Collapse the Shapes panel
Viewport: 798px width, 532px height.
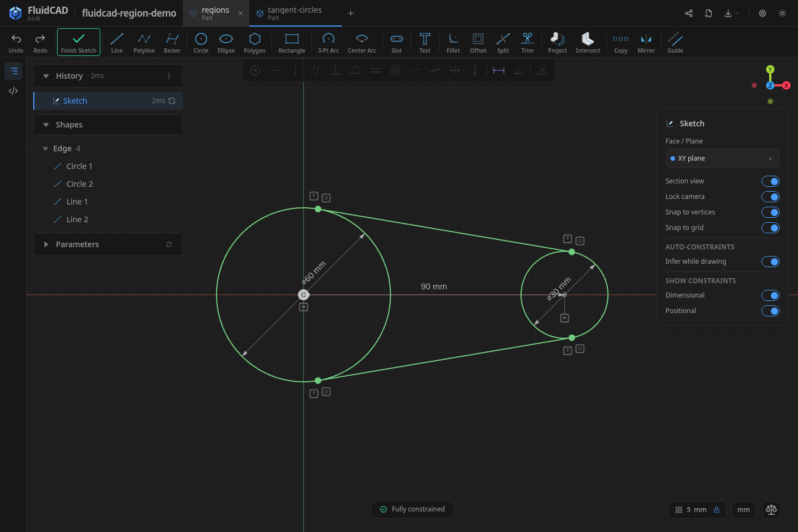[46, 125]
